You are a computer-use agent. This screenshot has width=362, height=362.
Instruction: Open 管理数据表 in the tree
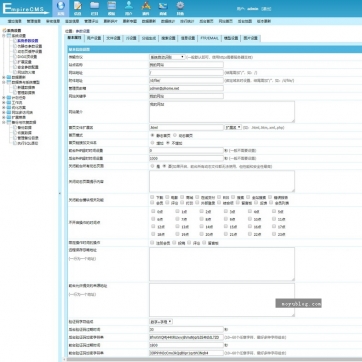coord(26,92)
